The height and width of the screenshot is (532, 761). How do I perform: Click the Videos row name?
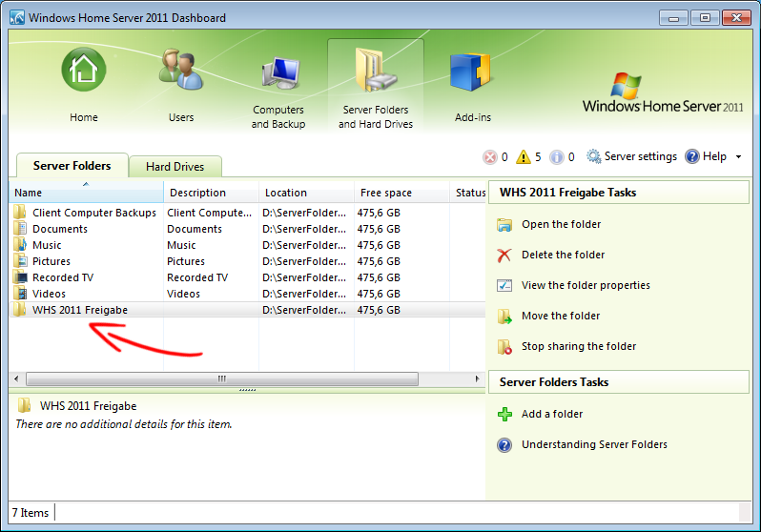coord(49,294)
